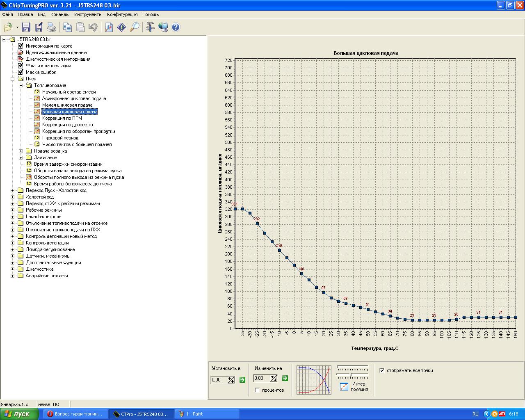Click the Windows пуск start button
The image size is (525, 420).
tap(20, 414)
